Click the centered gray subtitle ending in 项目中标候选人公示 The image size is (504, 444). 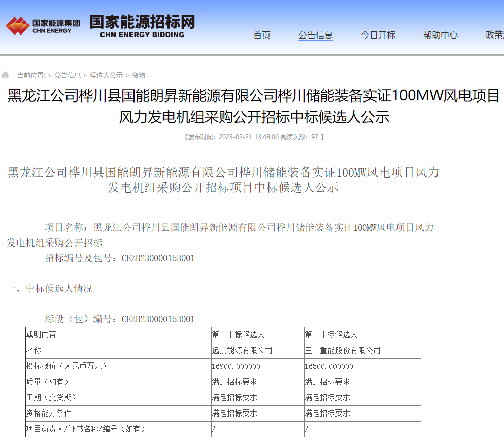point(223,180)
